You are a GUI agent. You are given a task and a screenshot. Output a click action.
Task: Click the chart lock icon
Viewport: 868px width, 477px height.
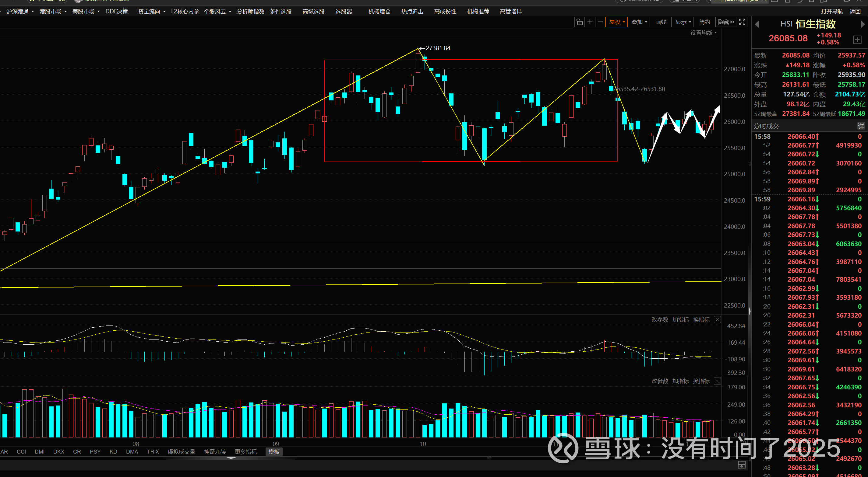pyautogui.click(x=579, y=22)
